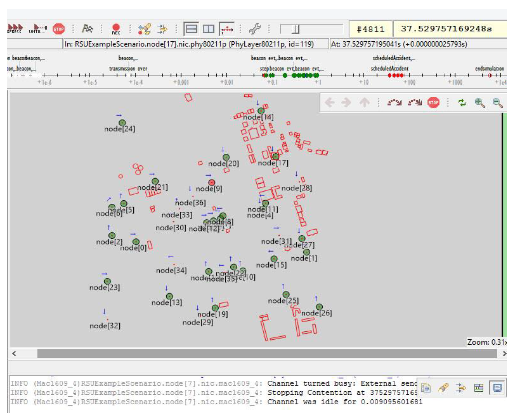Toggle the timeline display button
The image size is (513, 420).
(226, 29)
